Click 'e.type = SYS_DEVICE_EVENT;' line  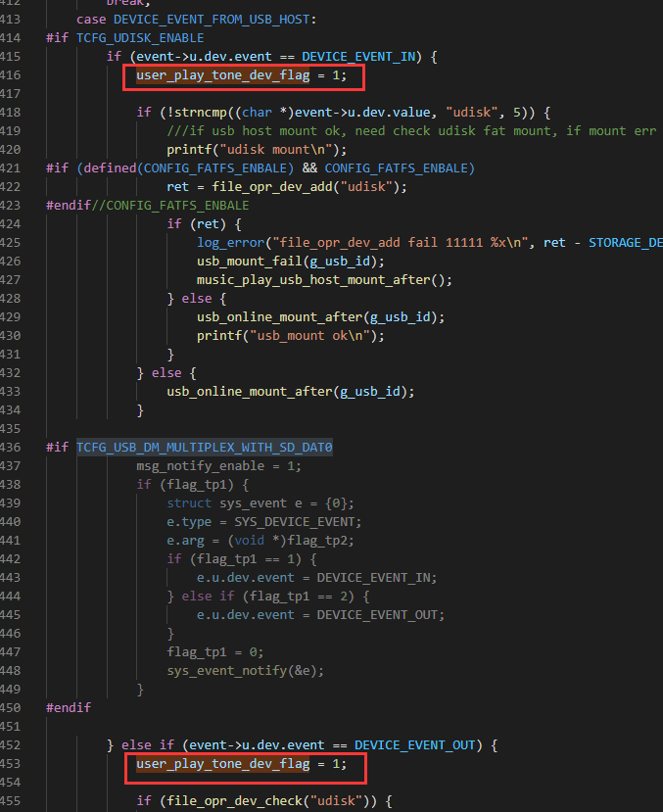(264, 522)
